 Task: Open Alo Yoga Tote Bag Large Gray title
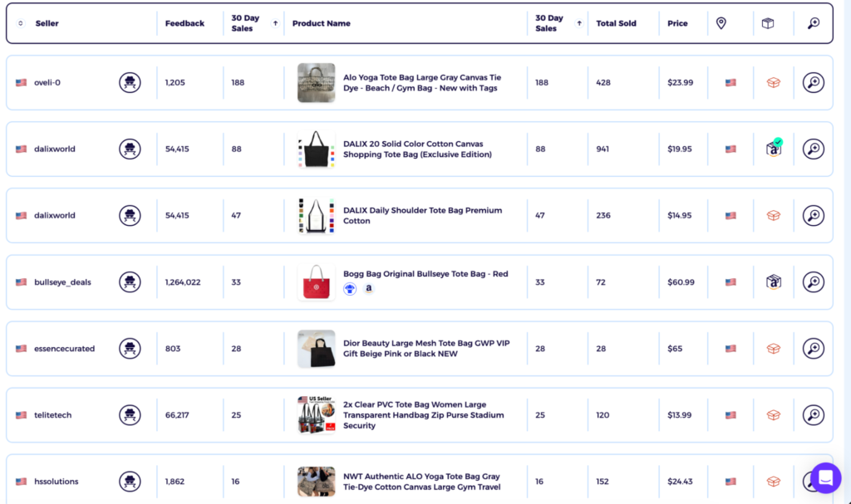point(422,82)
